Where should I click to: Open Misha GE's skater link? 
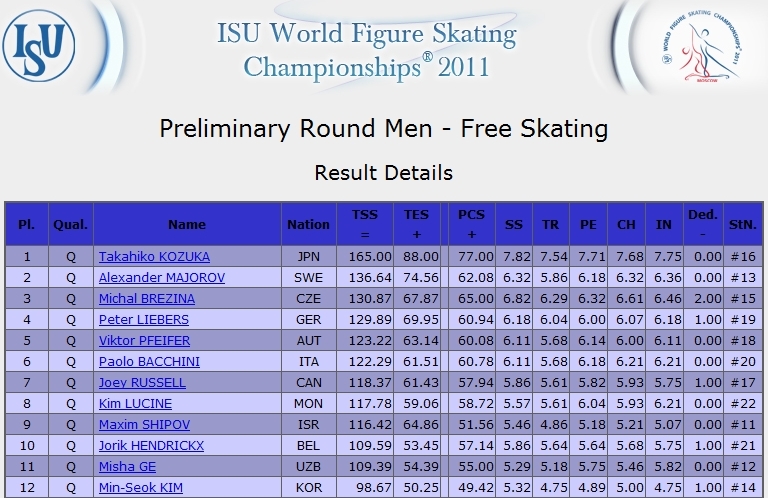click(127, 467)
